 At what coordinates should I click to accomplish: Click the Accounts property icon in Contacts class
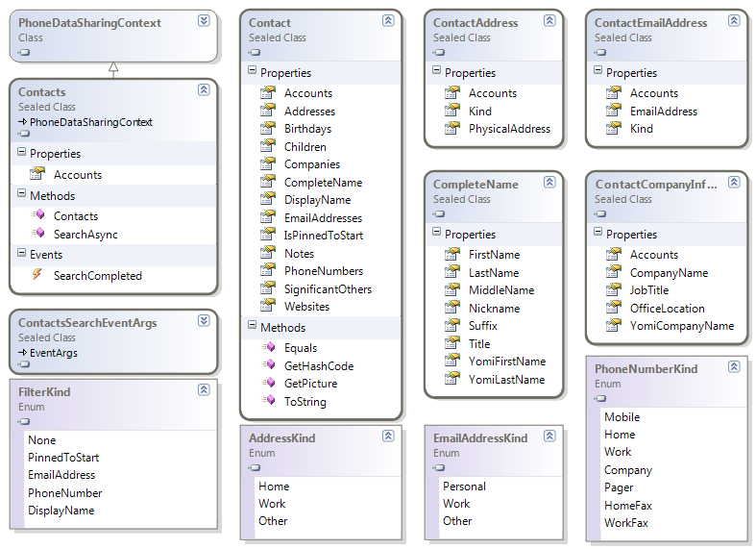pyautogui.click(x=37, y=173)
